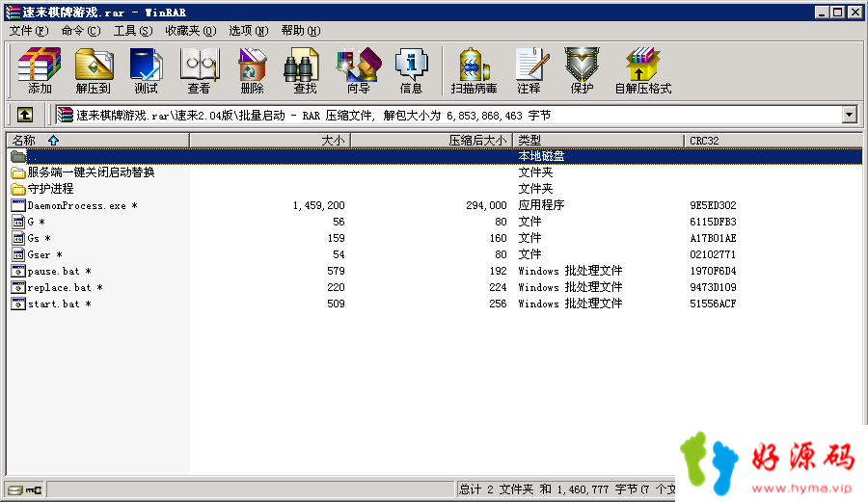
Task: Select folder 服务端一键关闭启动替换
Action: pos(83,172)
